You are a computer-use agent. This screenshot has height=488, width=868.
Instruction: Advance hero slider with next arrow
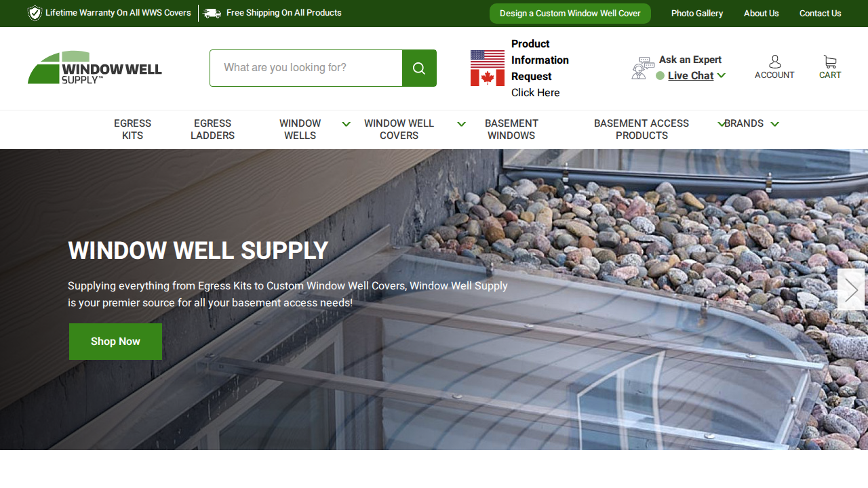click(851, 289)
